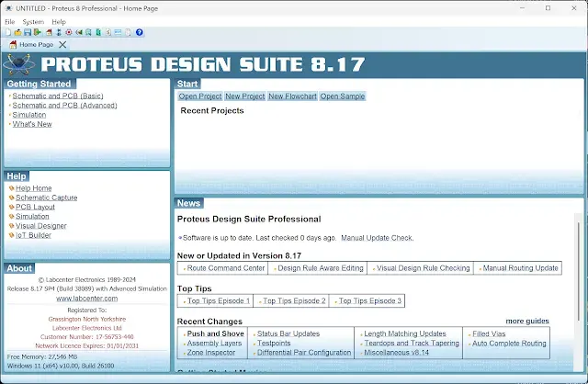Open Schematic and PCB (Advanced) tutorial
588x384 pixels.
[65, 106]
